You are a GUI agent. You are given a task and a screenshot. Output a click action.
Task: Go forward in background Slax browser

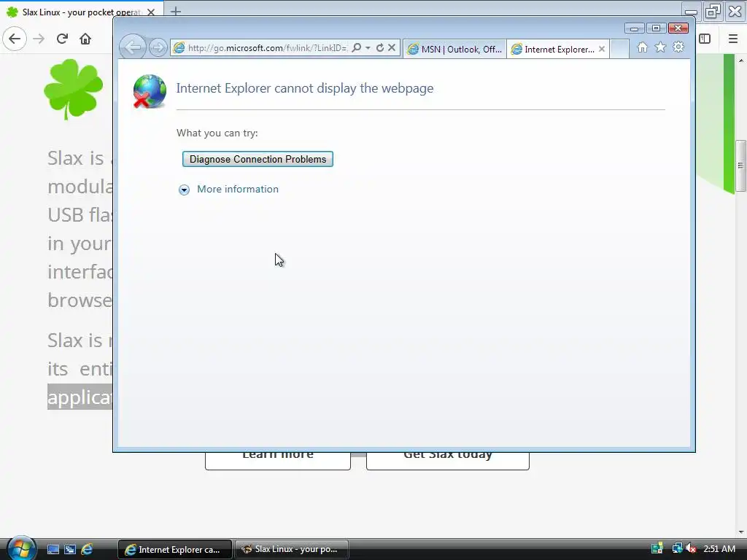[x=39, y=39]
